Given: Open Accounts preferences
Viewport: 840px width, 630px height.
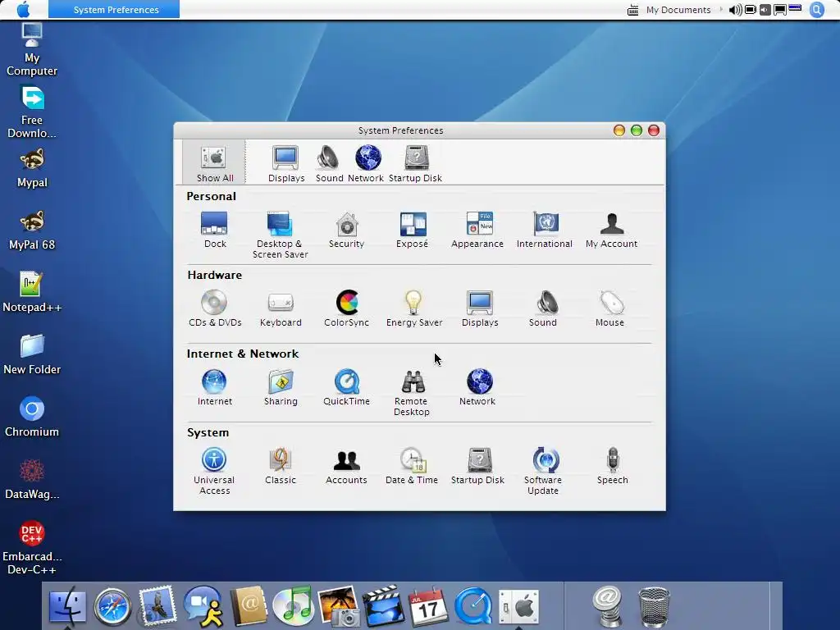Looking at the screenshot, I should click(347, 466).
